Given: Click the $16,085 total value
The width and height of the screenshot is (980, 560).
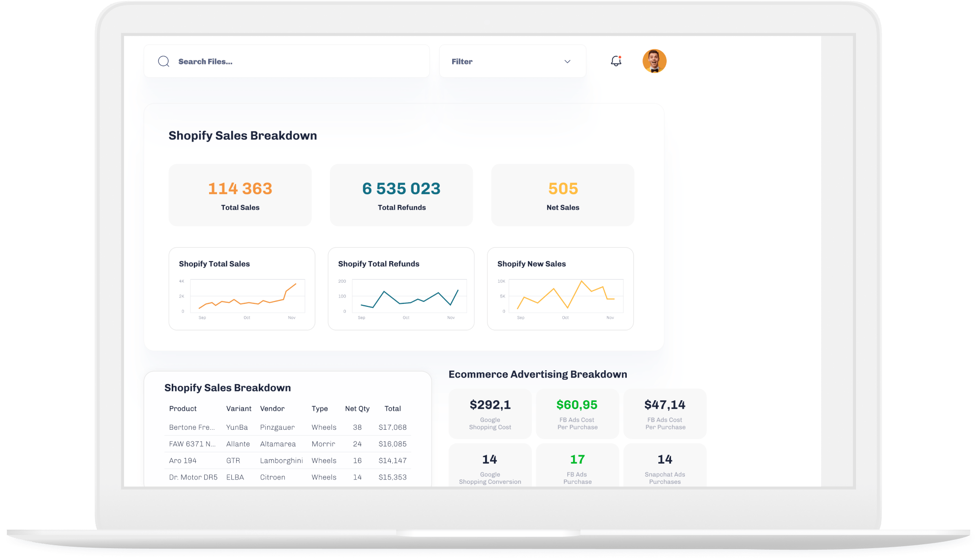Looking at the screenshot, I should click(393, 444).
